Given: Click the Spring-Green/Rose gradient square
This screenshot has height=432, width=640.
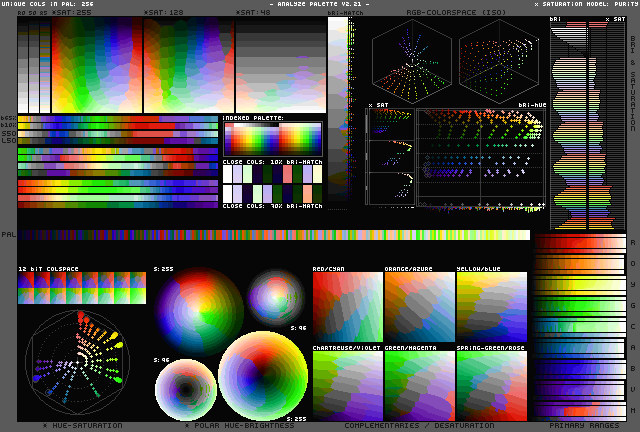Looking at the screenshot, I should [491, 386].
